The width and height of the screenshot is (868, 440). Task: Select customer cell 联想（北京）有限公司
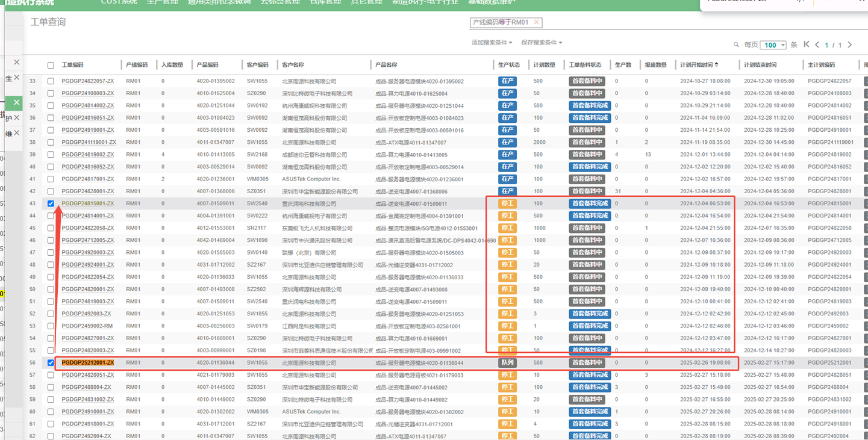309,253
